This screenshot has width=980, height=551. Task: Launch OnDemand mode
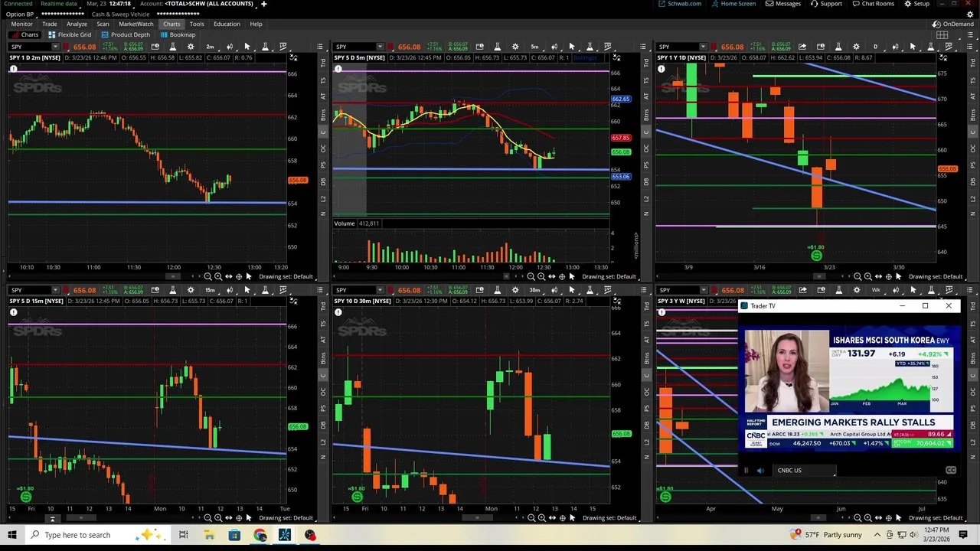coord(952,24)
